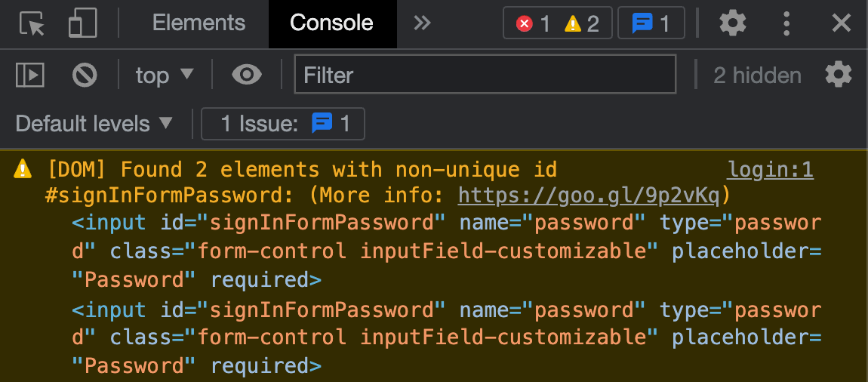Open the goo.gl/9p2vKq more info link
Image resolution: width=868 pixels, height=382 pixels.
pos(589,196)
